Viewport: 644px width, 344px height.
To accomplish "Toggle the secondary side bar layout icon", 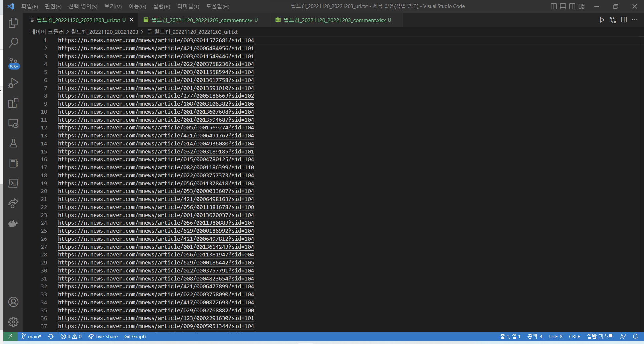I will [x=572, y=6].
